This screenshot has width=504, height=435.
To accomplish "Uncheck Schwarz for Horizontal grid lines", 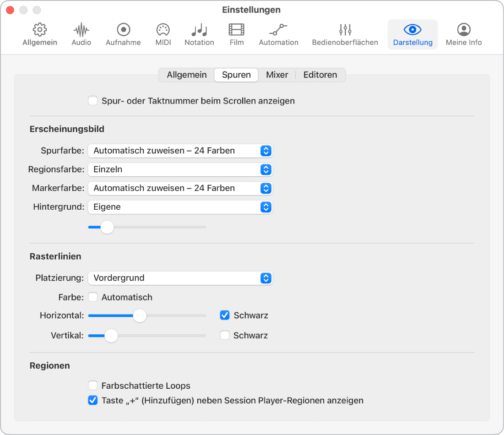I will coord(225,315).
